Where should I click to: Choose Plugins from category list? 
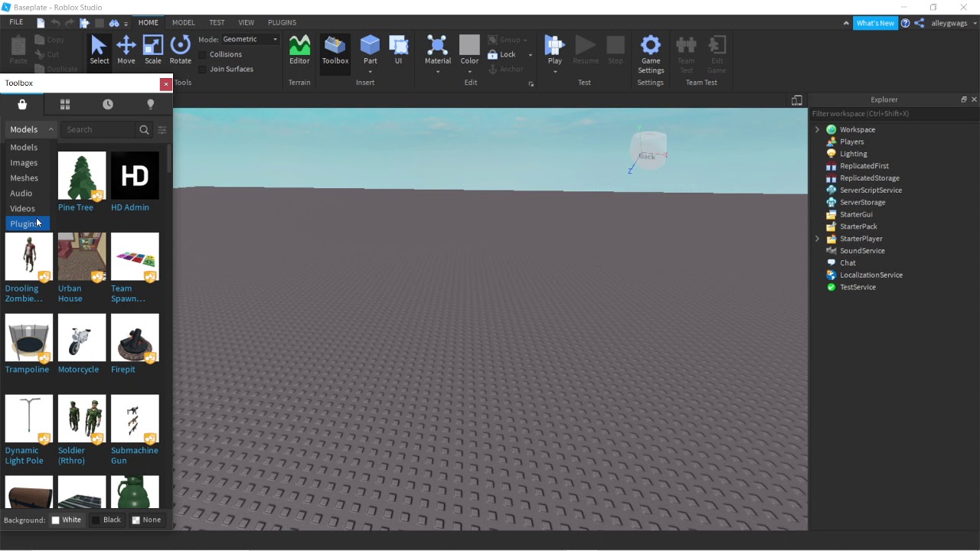28,223
